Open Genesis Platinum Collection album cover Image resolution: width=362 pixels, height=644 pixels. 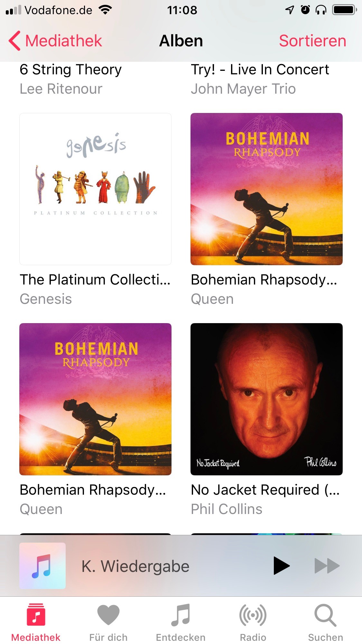(x=95, y=189)
